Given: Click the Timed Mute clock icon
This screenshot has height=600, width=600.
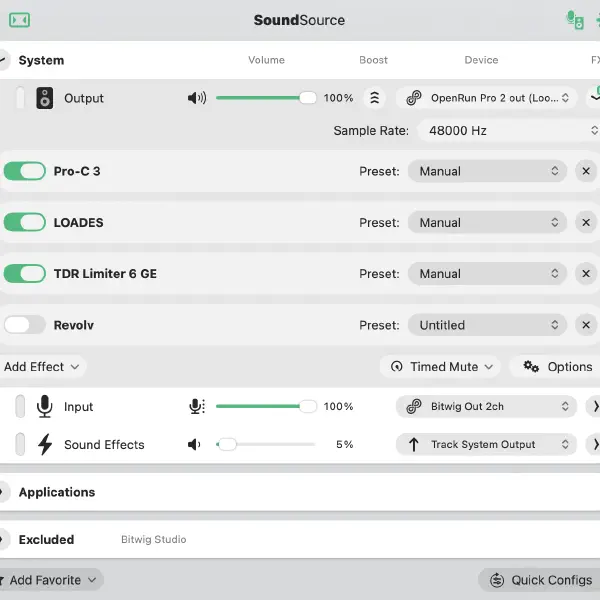Looking at the screenshot, I should coord(396,367).
